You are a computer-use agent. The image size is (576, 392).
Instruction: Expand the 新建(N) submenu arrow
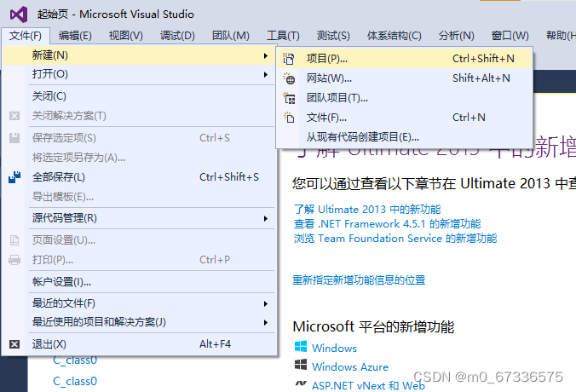click(x=266, y=55)
